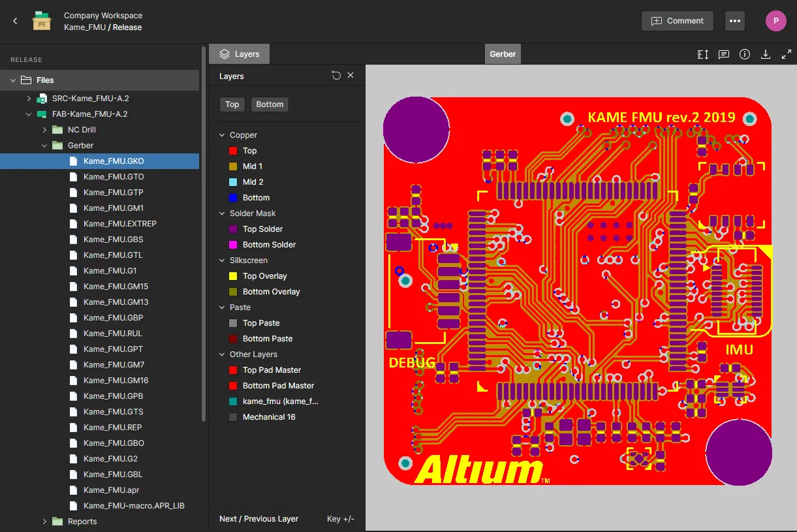Open the user avatar P menu
This screenshot has height=532, width=797.
point(776,21)
